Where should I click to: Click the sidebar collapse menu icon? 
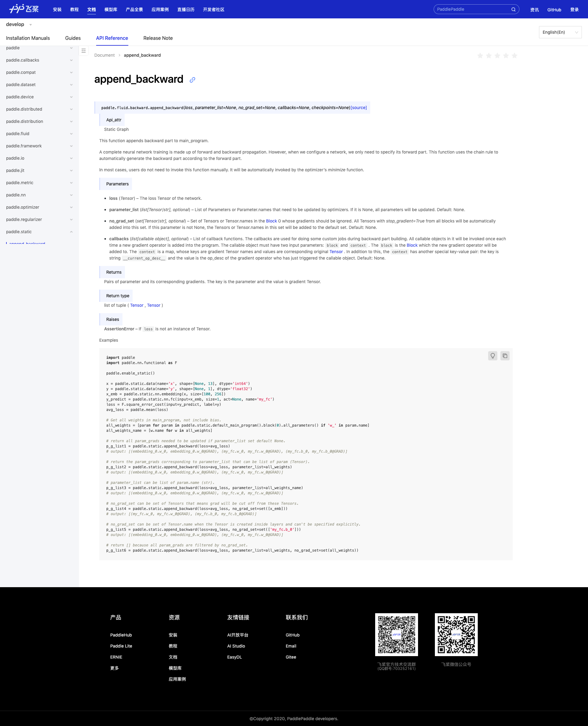(x=84, y=51)
